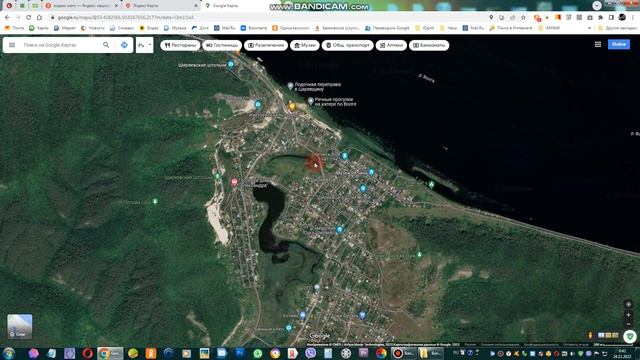Open the Extensions puzzle icon
The image size is (640, 360).
pos(600,18)
